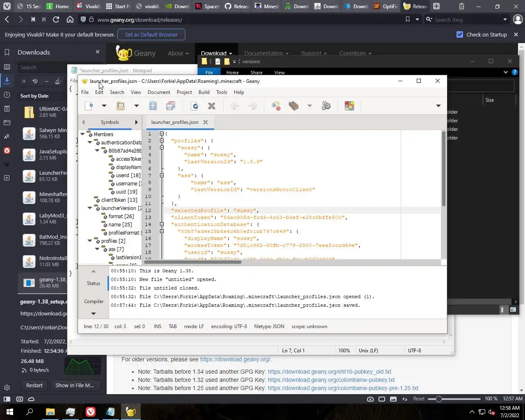Open the Geany Search menu
The image size is (525, 420).
[x=117, y=92]
